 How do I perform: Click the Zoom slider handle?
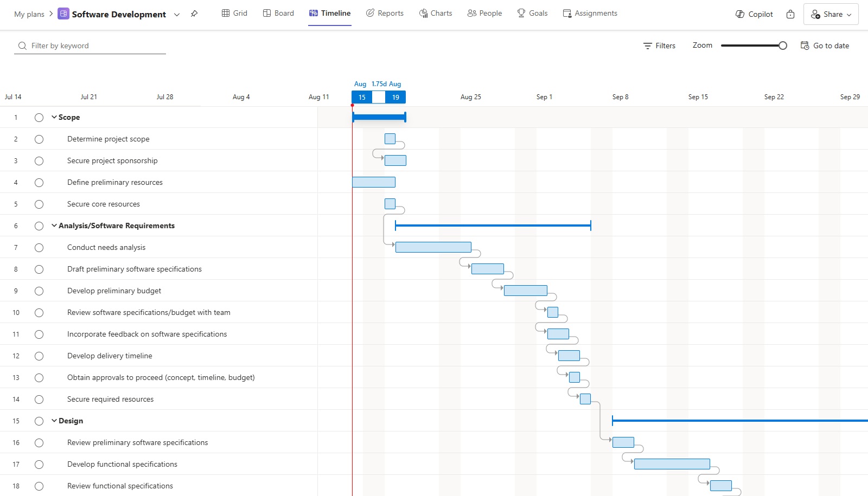click(782, 46)
